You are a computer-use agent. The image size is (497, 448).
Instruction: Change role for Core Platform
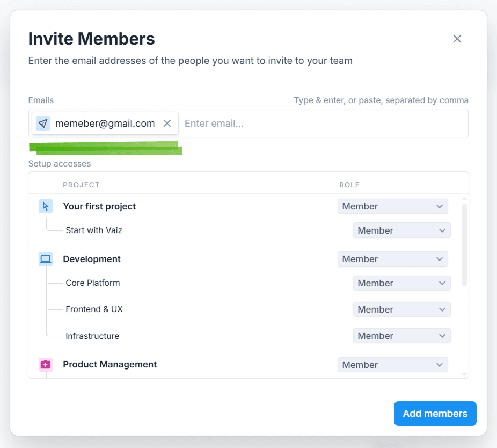tap(401, 283)
